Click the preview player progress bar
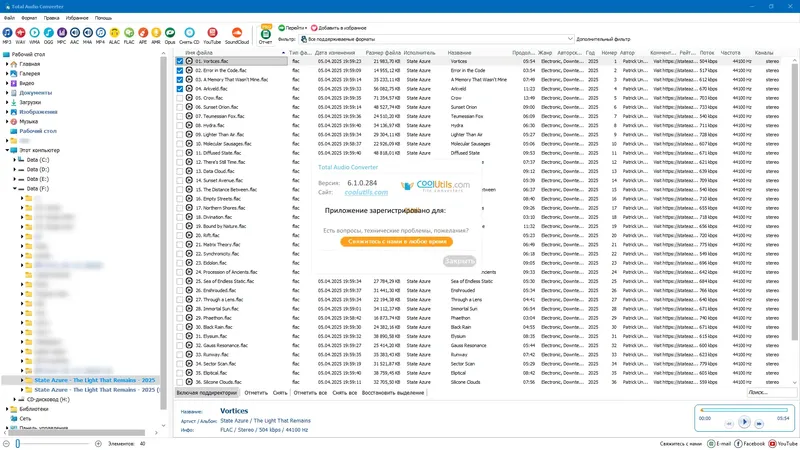800x450 pixels. pos(744,410)
